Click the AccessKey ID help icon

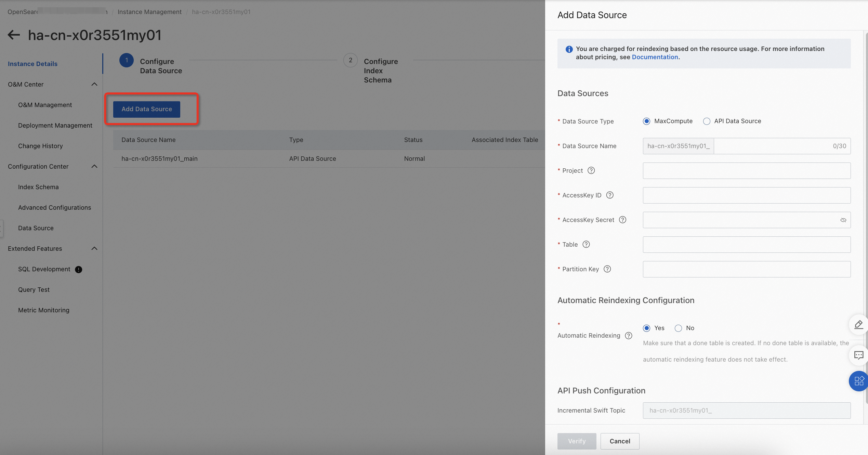coord(609,195)
